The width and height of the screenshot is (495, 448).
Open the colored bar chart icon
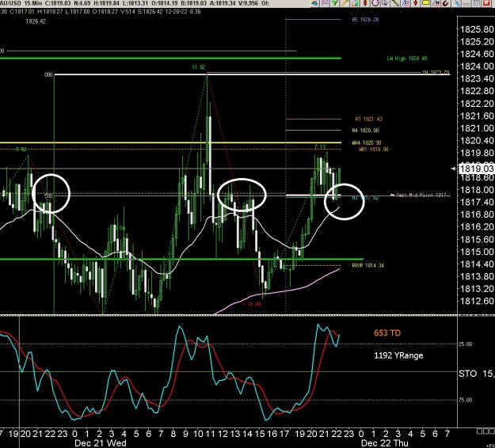pyautogui.click(x=355, y=3)
